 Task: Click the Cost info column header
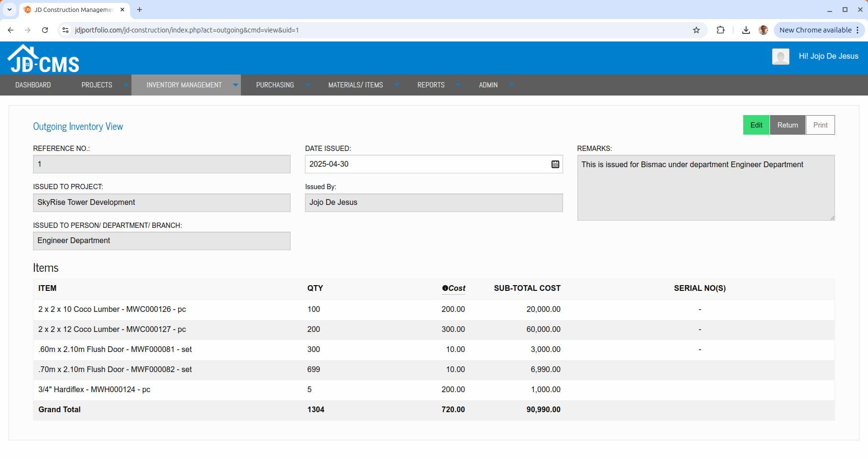pyautogui.click(x=453, y=288)
